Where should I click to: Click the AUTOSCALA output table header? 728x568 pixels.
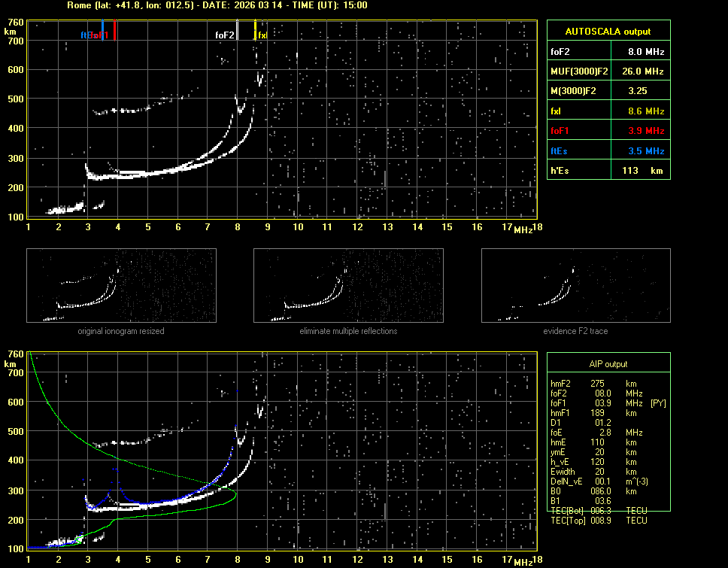608,32
